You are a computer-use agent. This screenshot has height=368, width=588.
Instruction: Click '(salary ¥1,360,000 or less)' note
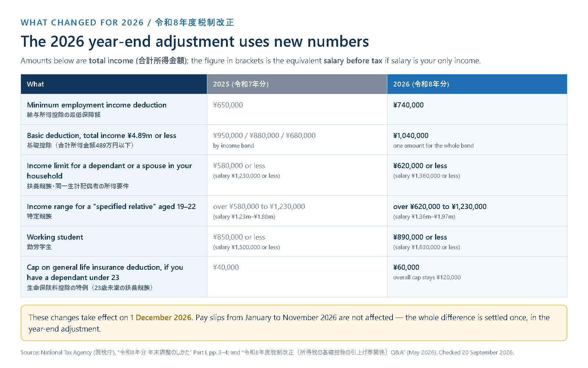pos(427,176)
